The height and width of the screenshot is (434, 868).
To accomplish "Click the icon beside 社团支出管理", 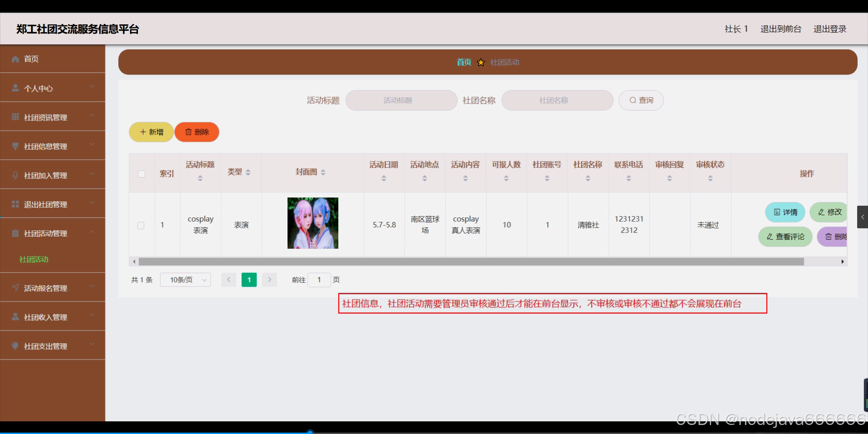I will click(x=15, y=346).
